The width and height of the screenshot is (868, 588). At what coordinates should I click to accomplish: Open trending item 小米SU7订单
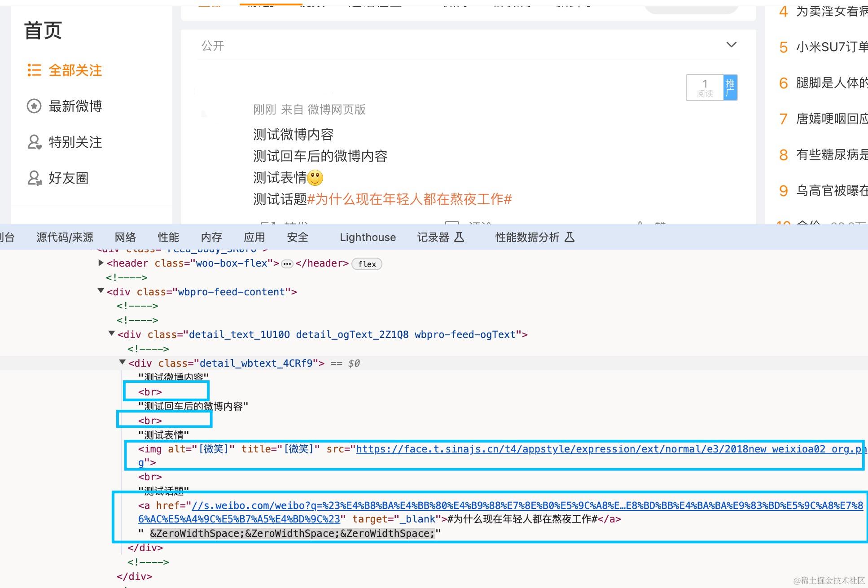831,47
